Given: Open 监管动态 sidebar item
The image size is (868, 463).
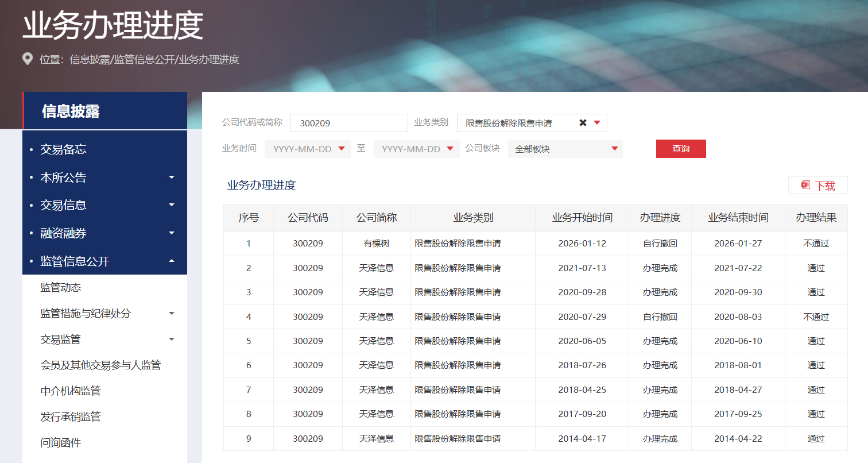Looking at the screenshot, I should (x=61, y=287).
